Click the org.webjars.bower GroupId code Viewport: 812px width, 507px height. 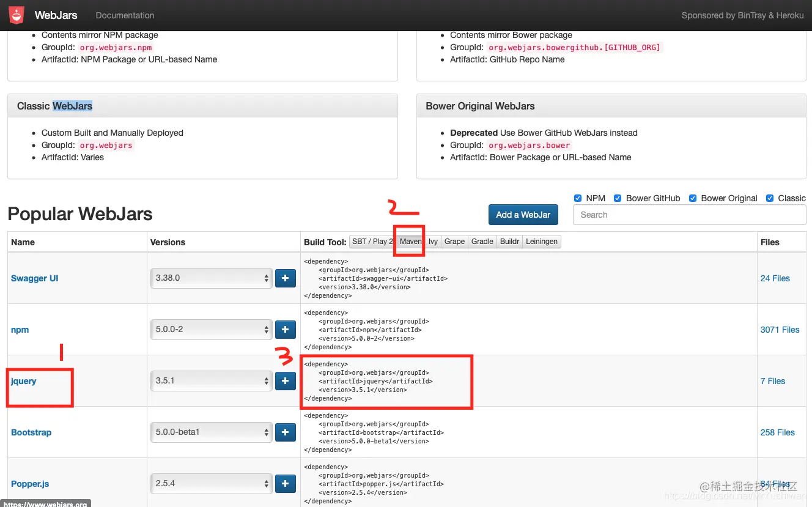[530, 145]
